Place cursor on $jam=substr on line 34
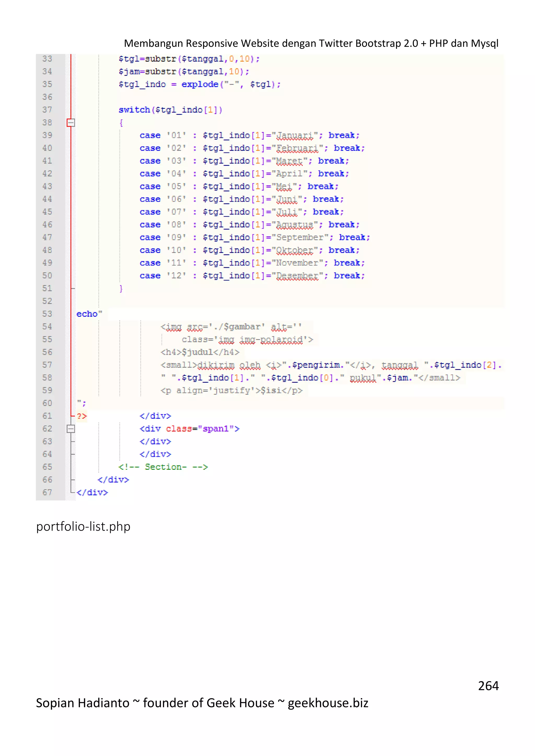This screenshot has width=535, height=756. (x=148, y=72)
